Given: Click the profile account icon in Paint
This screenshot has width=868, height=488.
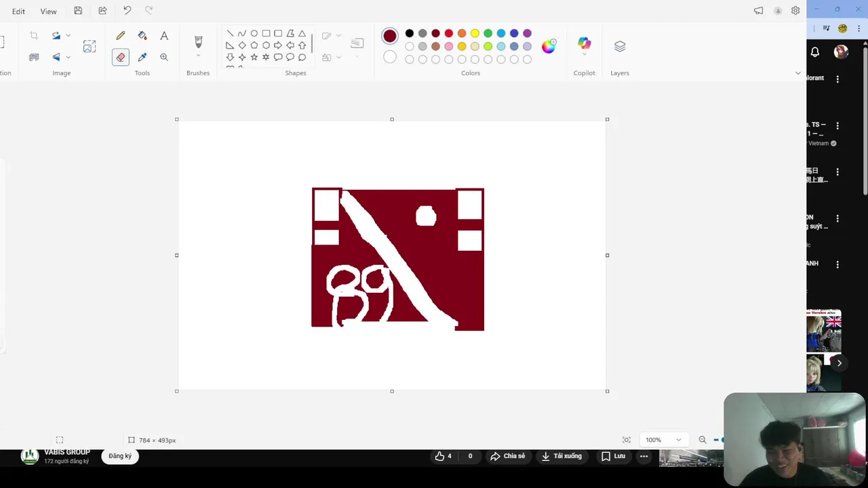Looking at the screenshot, I should tap(778, 11).
